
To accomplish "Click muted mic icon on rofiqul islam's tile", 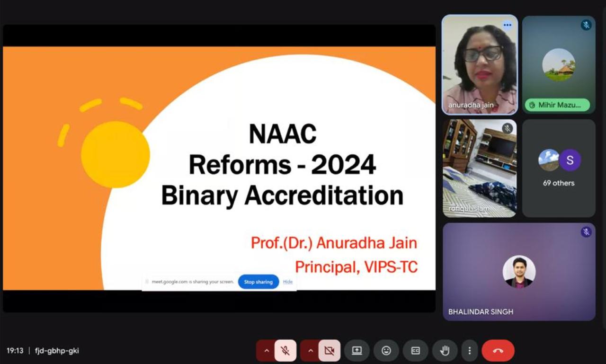I will 508,128.
